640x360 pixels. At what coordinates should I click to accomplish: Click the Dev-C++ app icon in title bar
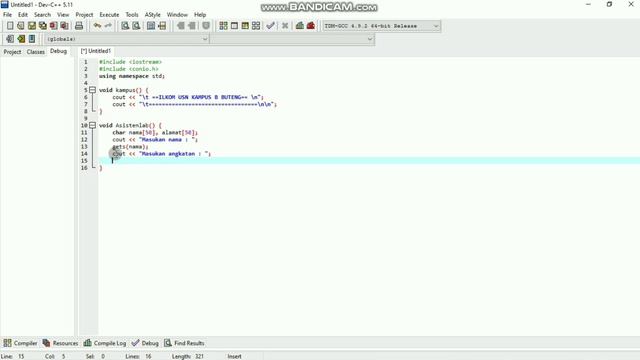click(x=4, y=4)
